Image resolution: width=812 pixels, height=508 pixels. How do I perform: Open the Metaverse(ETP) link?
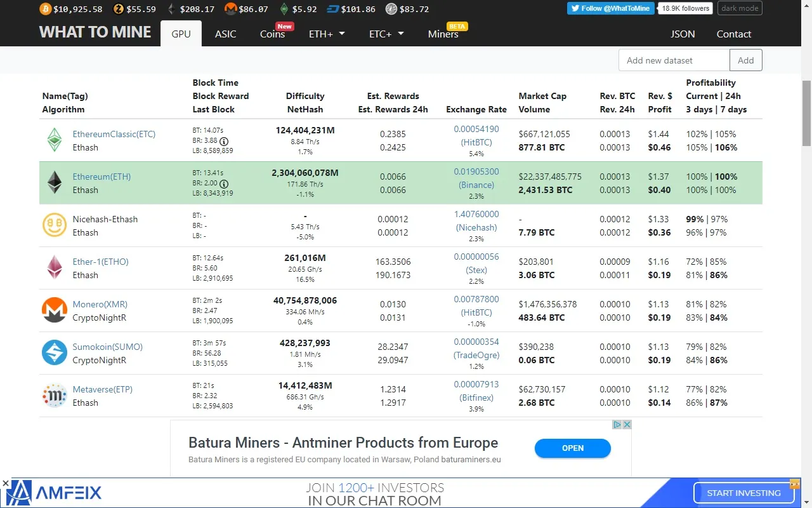[x=103, y=389]
